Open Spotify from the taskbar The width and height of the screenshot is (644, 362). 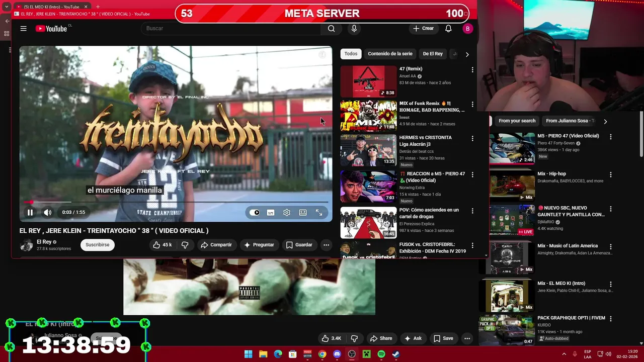pos(381,354)
